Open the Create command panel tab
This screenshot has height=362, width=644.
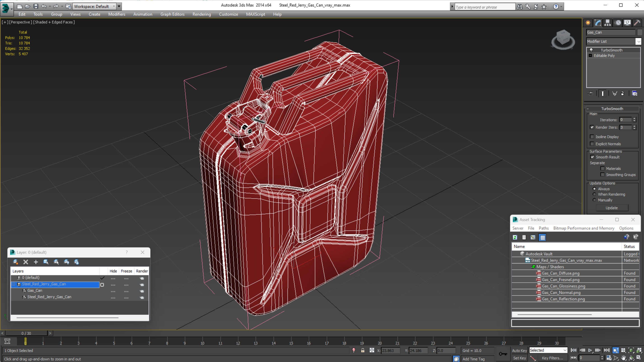(588, 23)
